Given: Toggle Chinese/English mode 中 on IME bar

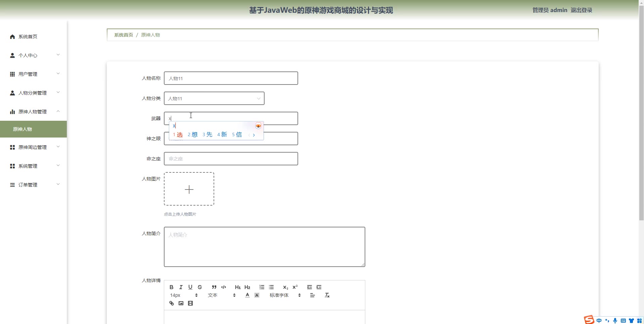Looking at the screenshot, I should [x=599, y=321].
